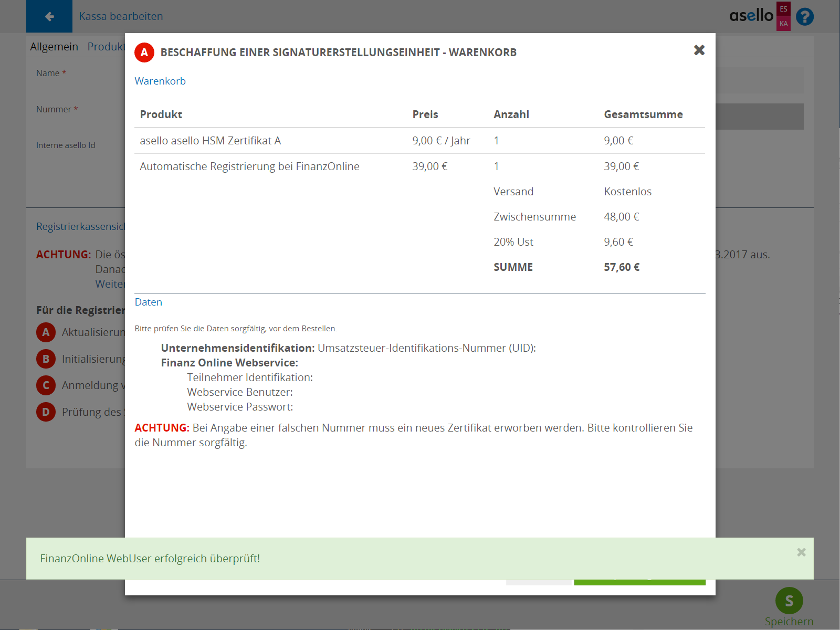The image size is (840, 630).
Task: Click the Warenkorb section heading
Action: [160, 81]
